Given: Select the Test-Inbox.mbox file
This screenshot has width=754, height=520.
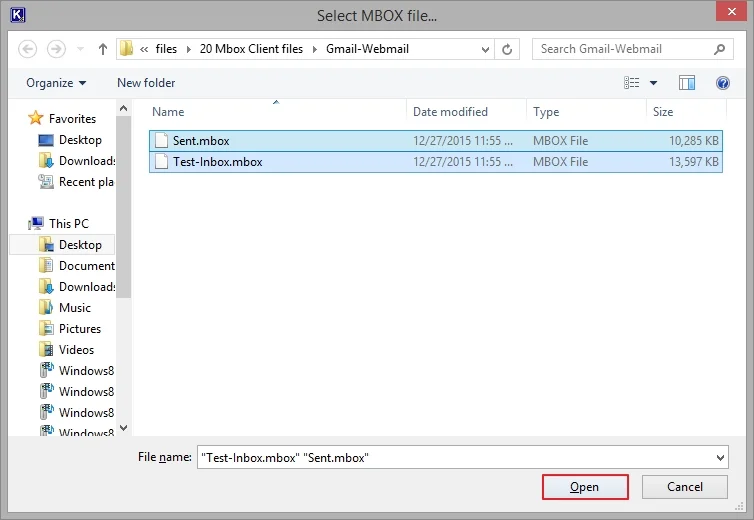Looking at the screenshot, I should pos(436,162).
